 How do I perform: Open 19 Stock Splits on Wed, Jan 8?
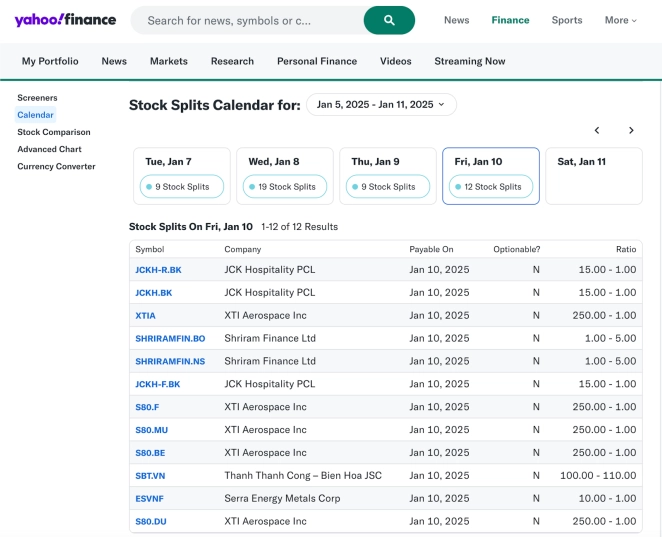[286, 187]
